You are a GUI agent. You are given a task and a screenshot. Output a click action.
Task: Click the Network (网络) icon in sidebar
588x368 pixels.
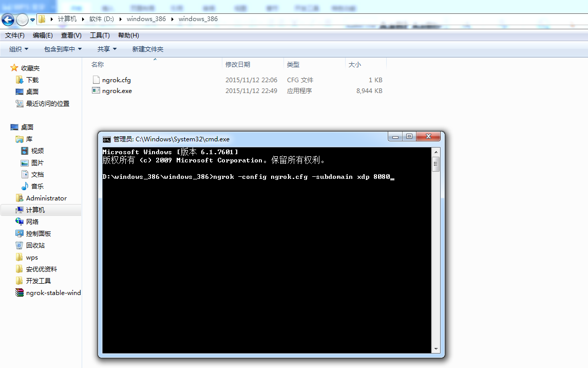(20, 222)
